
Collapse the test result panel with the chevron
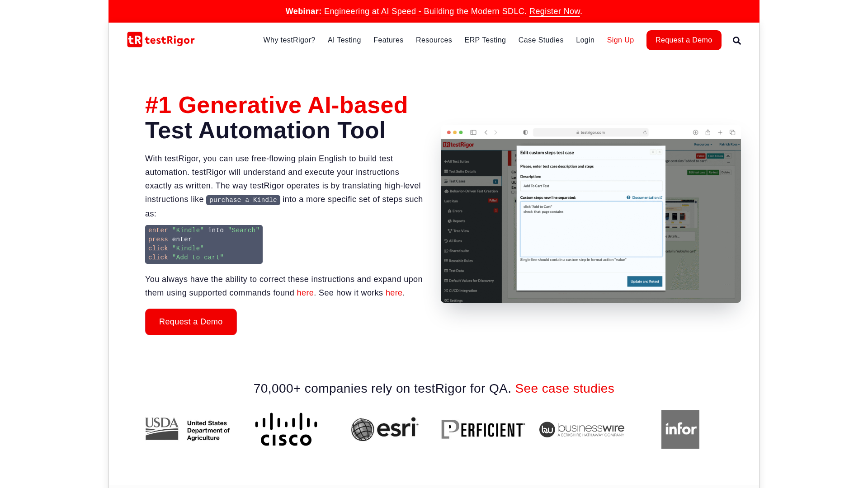point(728,156)
